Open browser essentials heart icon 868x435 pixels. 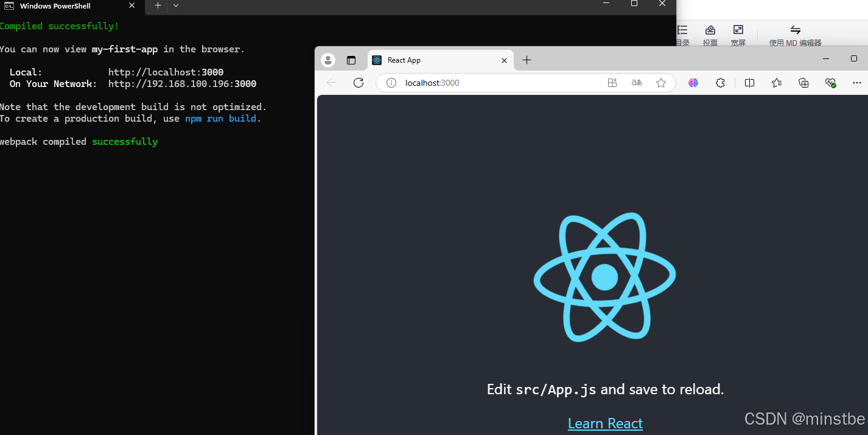pyautogui.click(x=830, y=83)
